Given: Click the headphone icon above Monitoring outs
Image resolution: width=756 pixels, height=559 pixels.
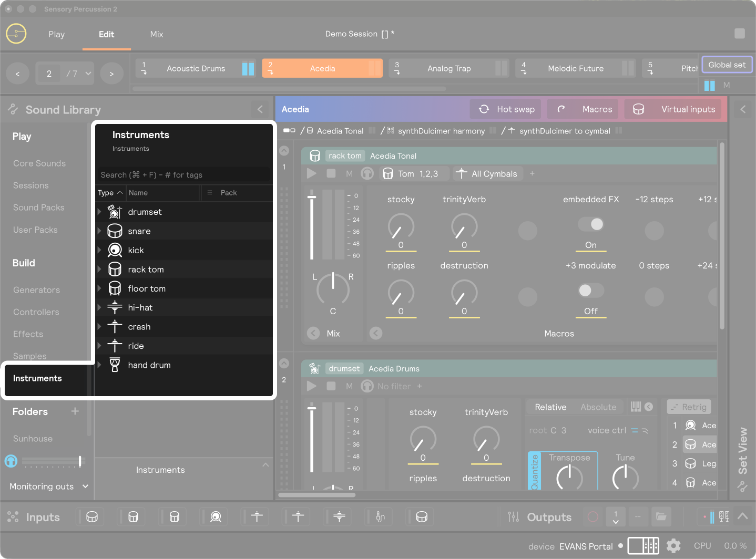Looking at the screenshot, I should 11,461.
